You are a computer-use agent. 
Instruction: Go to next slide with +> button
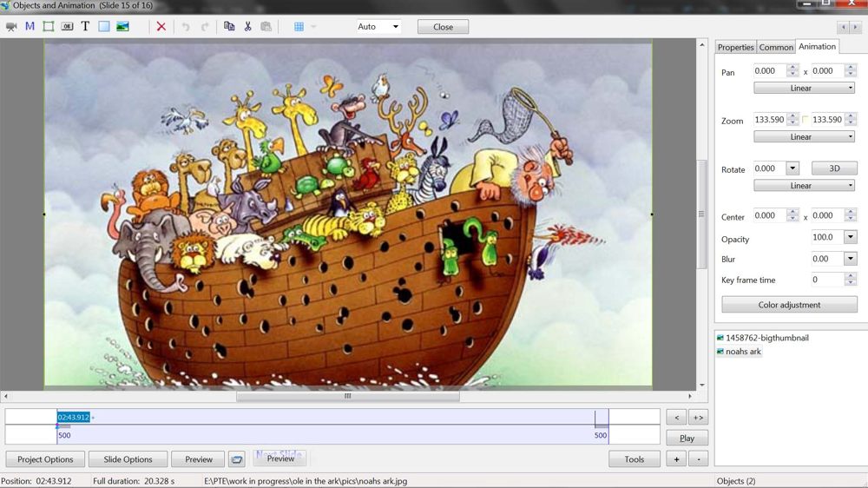coord(698,418)
